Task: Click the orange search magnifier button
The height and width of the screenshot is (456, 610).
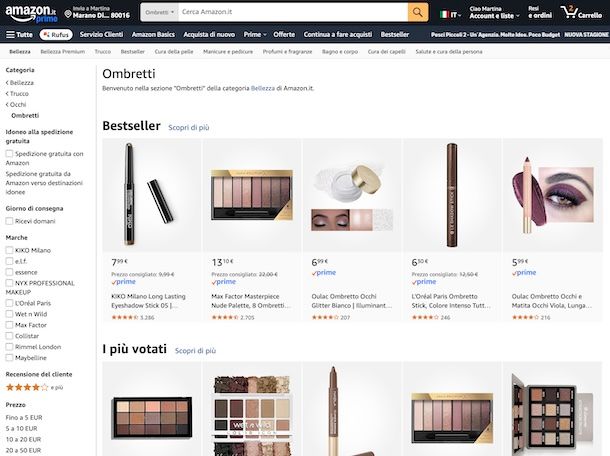Action: click(418, 12)
